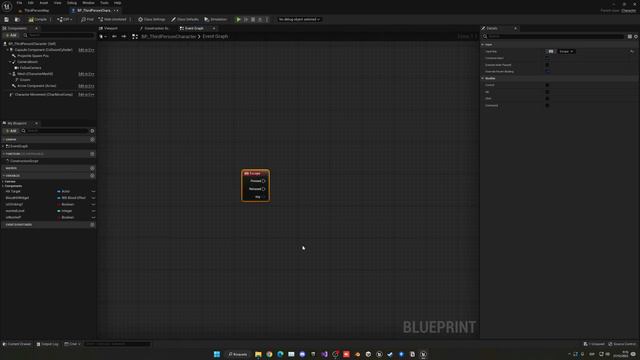Open the Asset menu
This screenshot has height=360, width=640.
point(44,3)
